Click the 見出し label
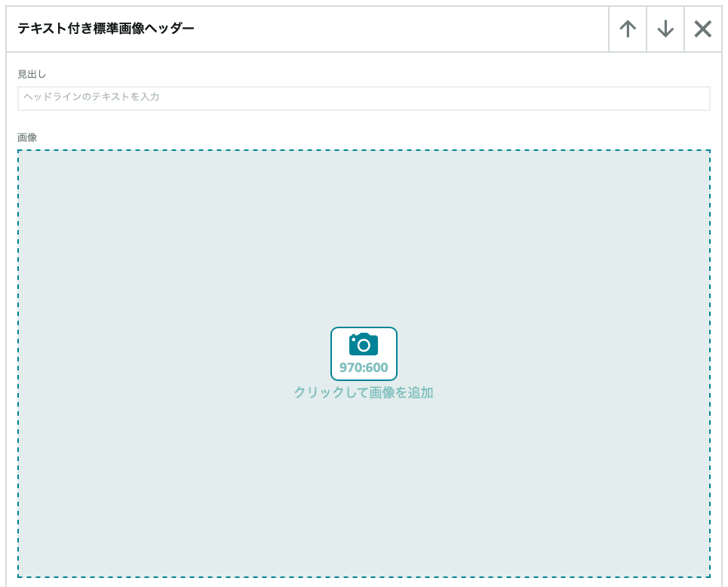728x587 pixels. pos(32,74)
